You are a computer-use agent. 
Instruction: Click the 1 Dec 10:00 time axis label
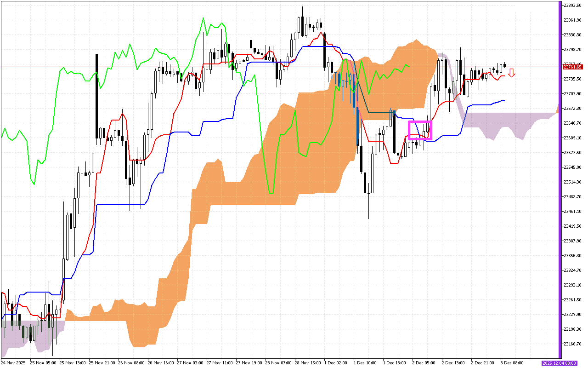(x=365, y=363)
